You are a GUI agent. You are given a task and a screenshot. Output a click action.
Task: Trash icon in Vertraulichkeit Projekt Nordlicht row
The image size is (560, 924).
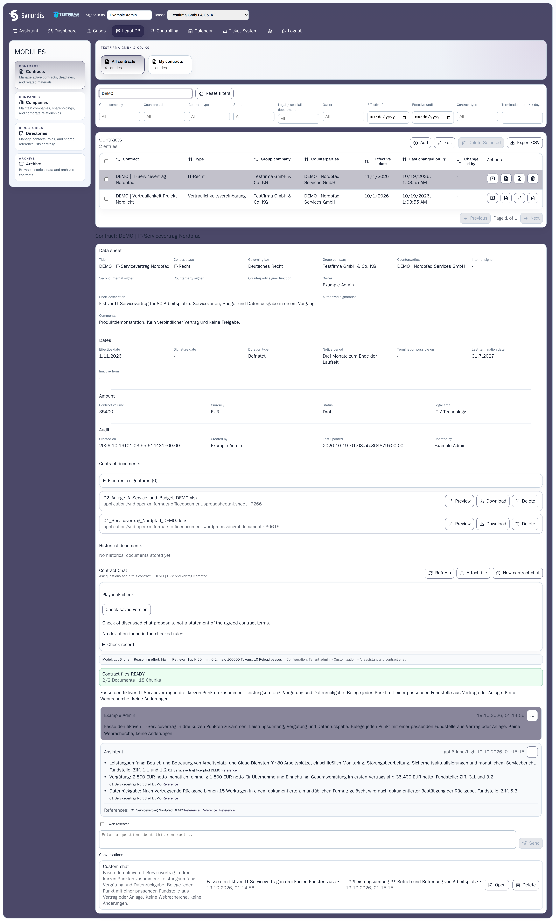point(533,198)
